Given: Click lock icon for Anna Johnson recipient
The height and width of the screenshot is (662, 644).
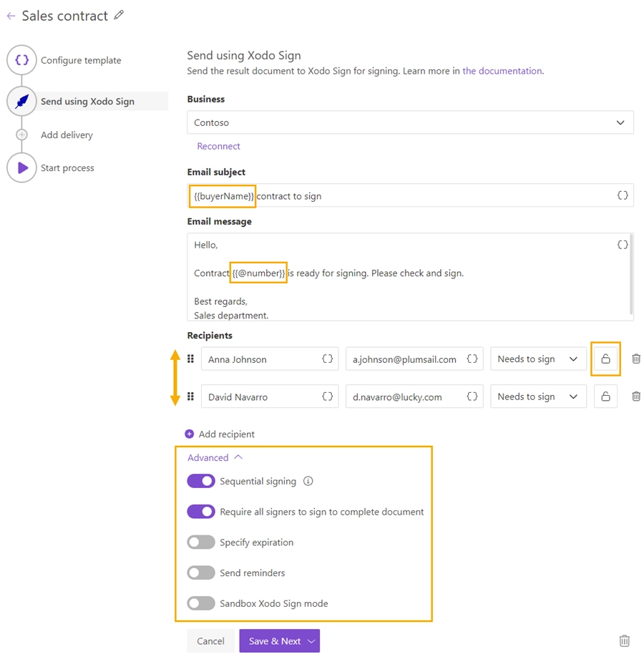Looking at the screenshot, I should point(605,359).
